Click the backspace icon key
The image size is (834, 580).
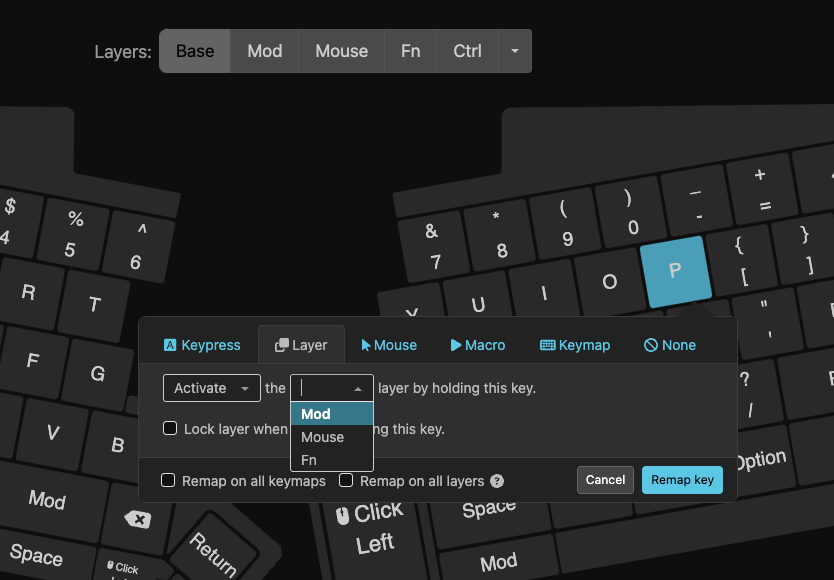click(137, 519)
